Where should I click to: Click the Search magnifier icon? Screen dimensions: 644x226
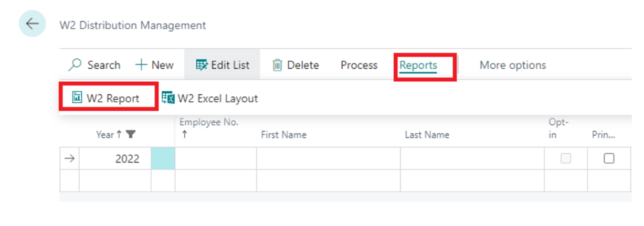76,65
